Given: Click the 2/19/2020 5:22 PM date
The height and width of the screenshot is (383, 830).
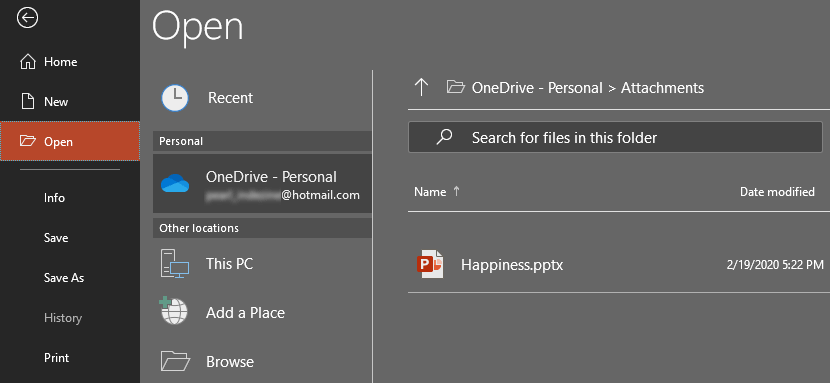Looking at the screenshot, I should coord(775,264).
